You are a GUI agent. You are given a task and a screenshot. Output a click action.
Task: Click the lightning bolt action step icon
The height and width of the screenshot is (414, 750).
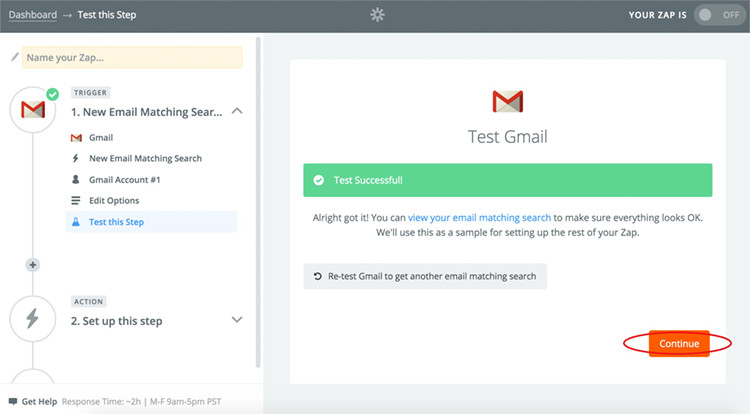click(33, 318)
